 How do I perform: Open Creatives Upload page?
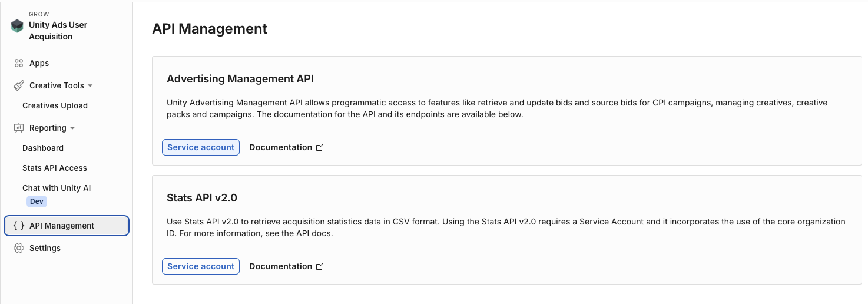coord(55,105)
